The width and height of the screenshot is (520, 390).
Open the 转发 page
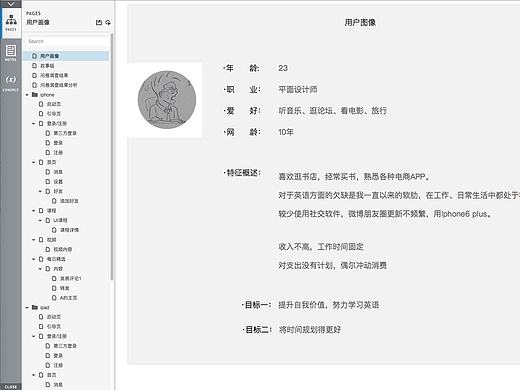click(x=64, y=288)
